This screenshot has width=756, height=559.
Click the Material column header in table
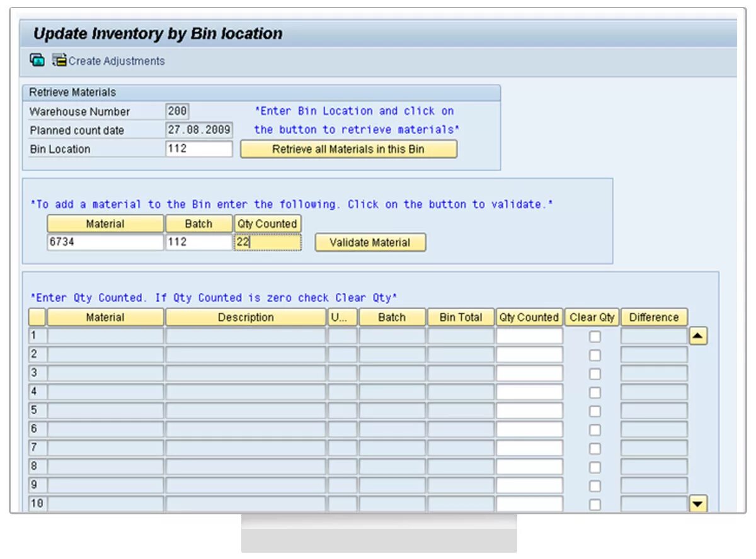(105, 317)
